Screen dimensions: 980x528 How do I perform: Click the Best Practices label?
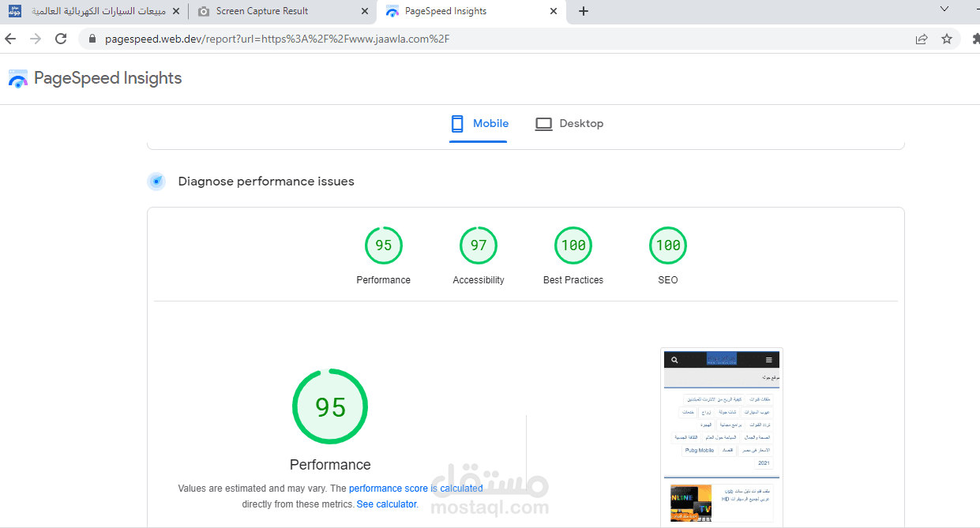[573, 280]
